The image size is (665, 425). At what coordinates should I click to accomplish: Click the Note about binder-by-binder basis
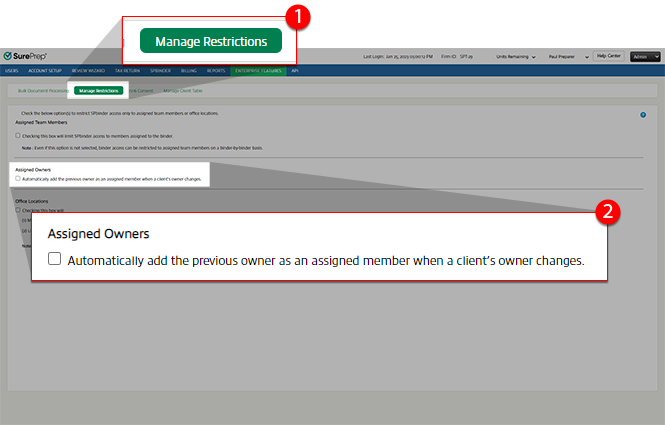point(142,148)
